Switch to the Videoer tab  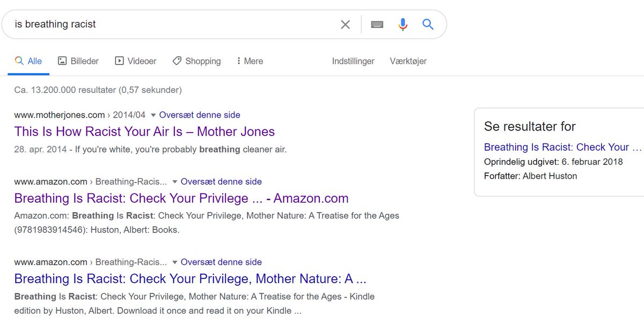coord(136,61)
